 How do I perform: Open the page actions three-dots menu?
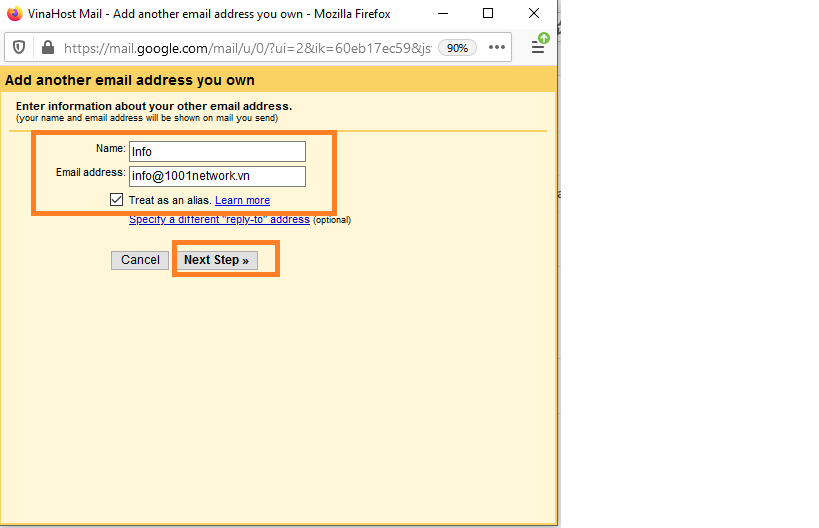[497, 48]
